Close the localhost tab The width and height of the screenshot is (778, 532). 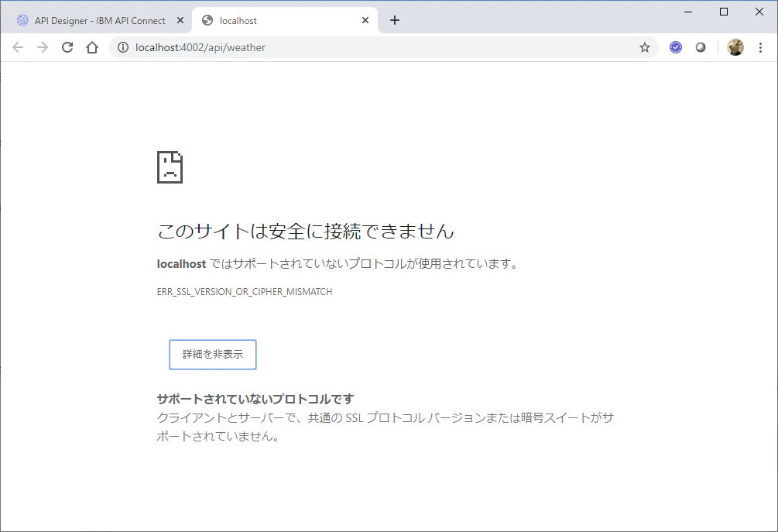click(365, 20)
